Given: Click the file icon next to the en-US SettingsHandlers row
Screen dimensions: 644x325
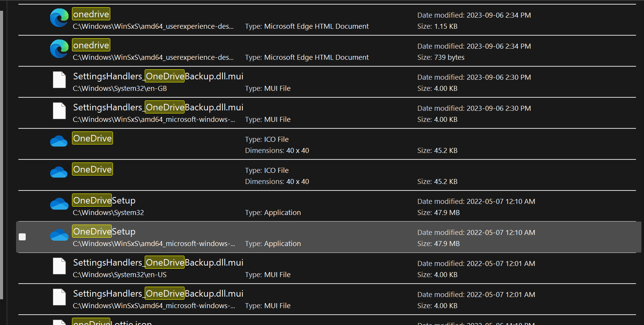Looking at the screenshot, I should point(59,266).
